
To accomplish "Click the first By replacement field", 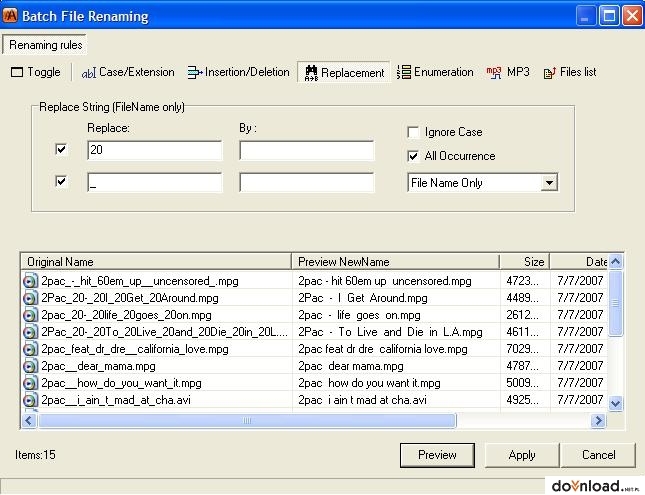I will point(307,150).
